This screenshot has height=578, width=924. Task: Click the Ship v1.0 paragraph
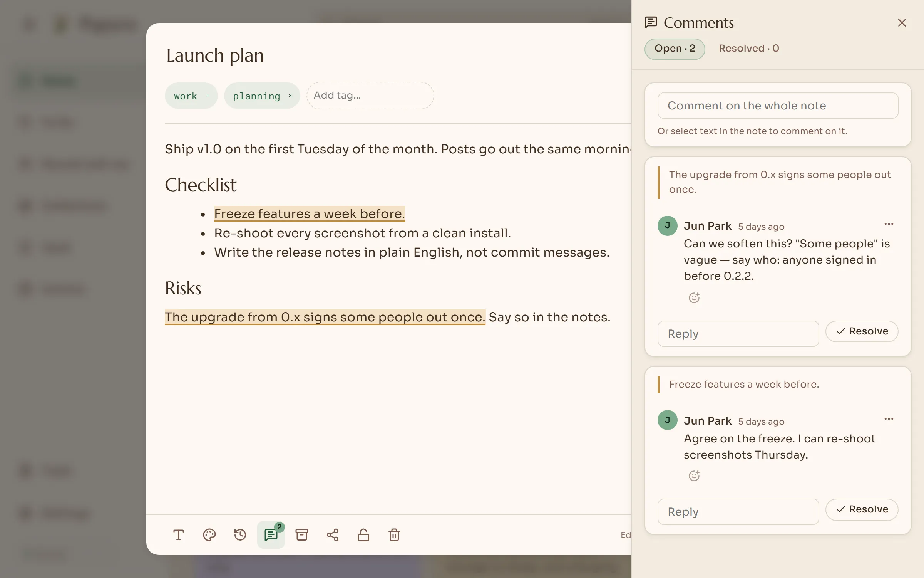pos(398,149)
